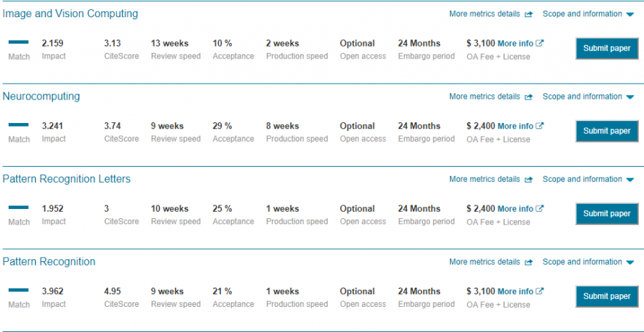Image resolution: width=644 pixels, height=332 pixels.
Task: Click external link icon beside Neurocomputing metrics details
Action: (528, 97)
